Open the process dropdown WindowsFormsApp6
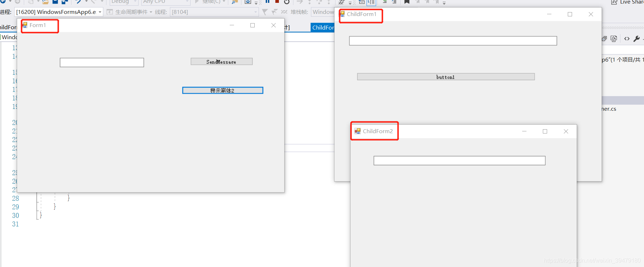Image resolution: width=644 pixels, height=267 pixels. click(x=59, y=12)
